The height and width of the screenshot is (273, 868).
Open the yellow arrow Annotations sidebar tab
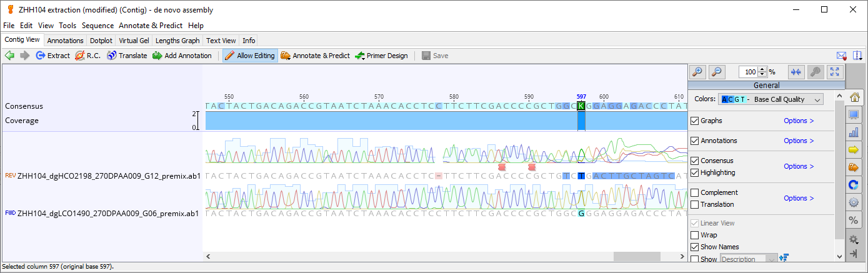[854, 150]
